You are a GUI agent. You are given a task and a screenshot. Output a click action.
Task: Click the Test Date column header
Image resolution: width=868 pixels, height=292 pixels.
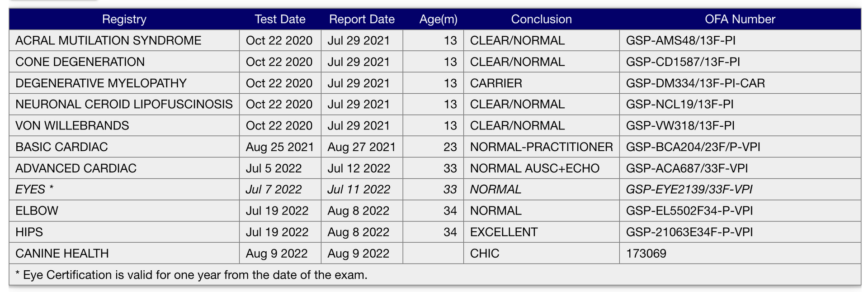(x=280, y=19)
